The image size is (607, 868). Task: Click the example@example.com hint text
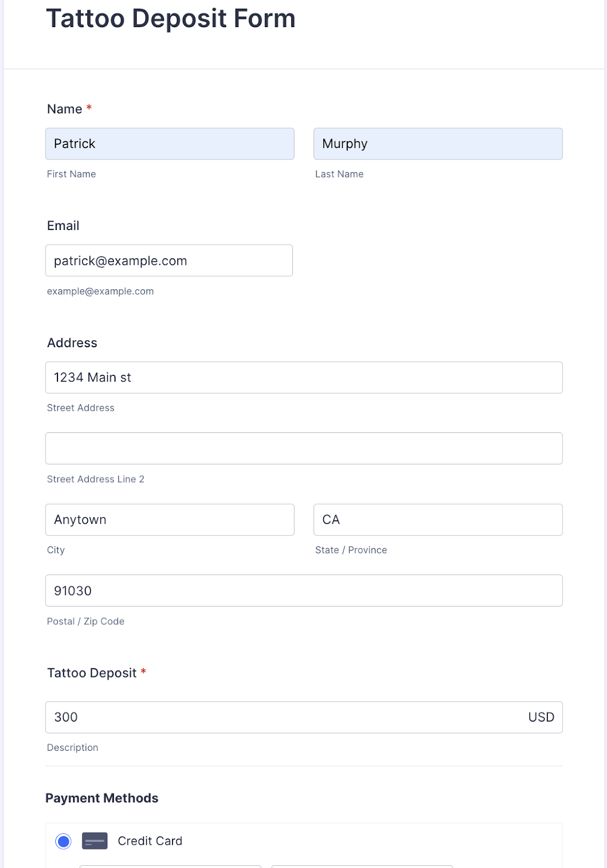[100, 291]
